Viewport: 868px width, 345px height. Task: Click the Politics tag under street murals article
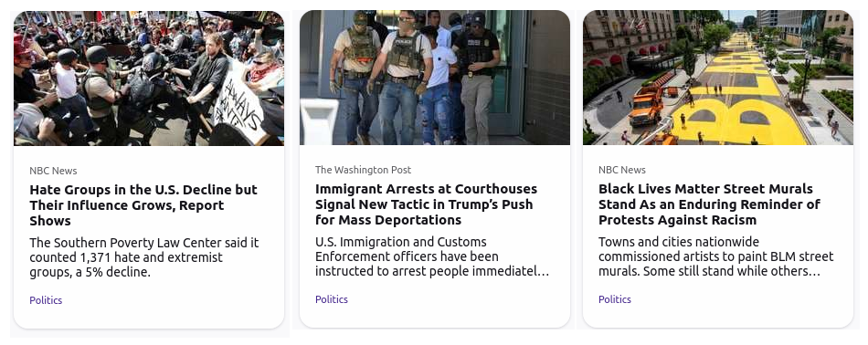coord(615,299)
